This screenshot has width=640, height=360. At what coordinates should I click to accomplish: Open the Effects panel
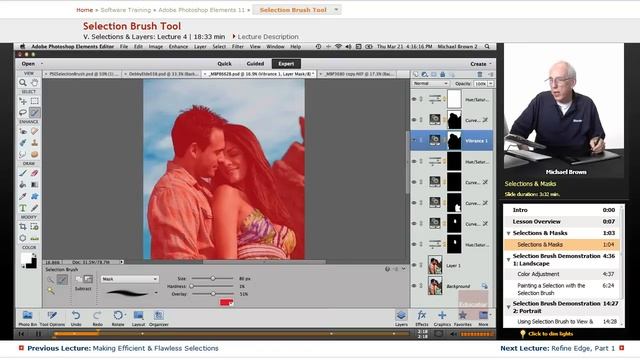[x=422, y=318]
